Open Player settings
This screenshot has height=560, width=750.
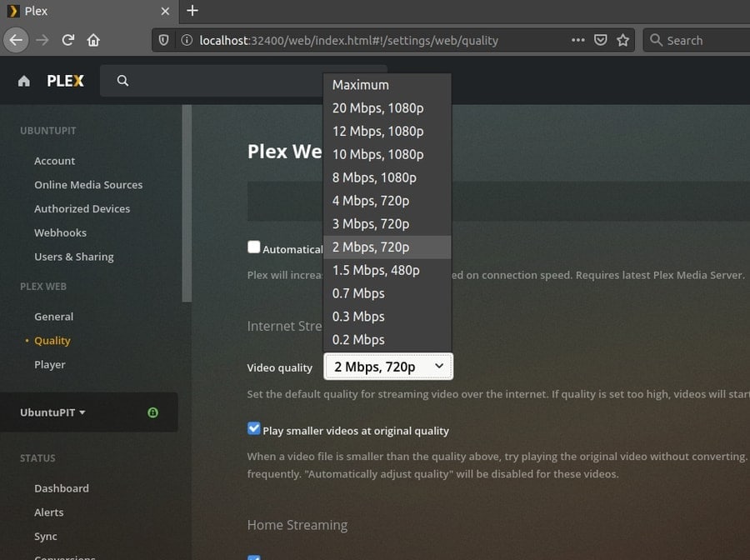click(50, 364)
